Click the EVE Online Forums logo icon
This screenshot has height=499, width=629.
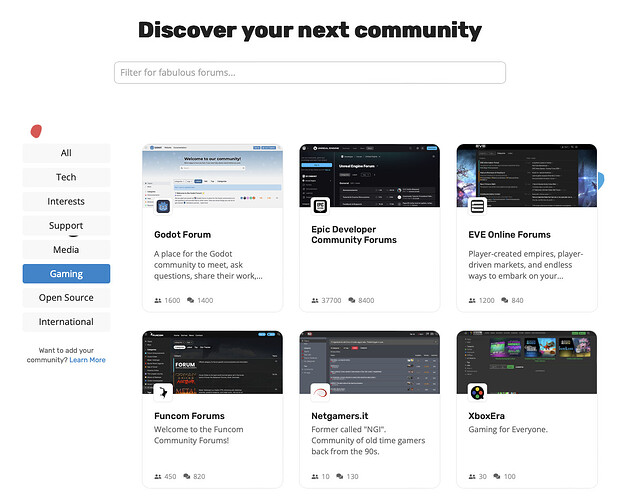477,207
